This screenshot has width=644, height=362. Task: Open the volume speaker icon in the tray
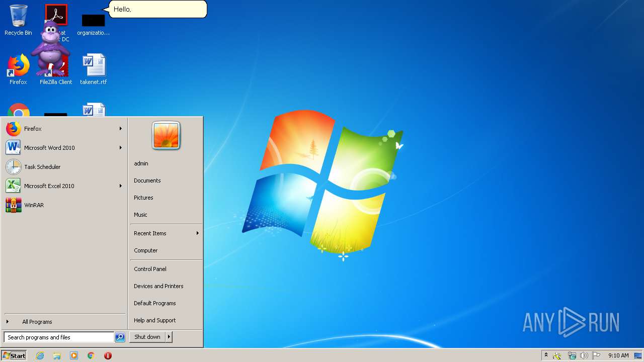pyautogui.click(x=584, y=355)
